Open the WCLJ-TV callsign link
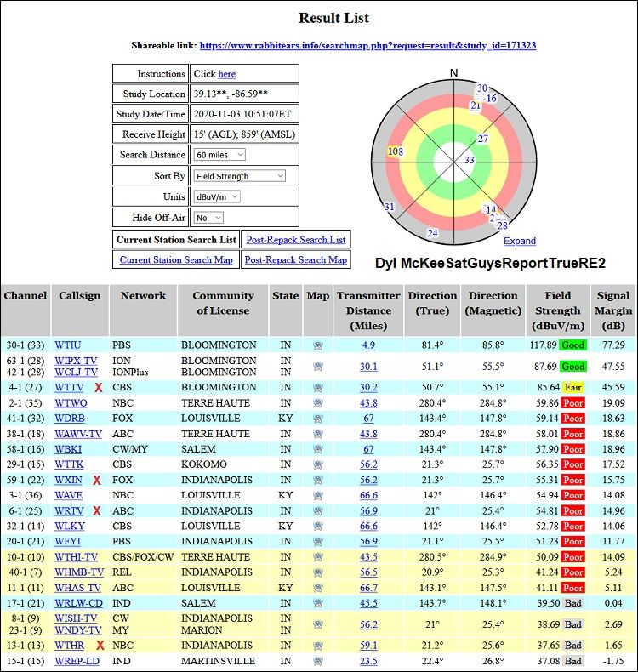The height and width of the screenshot is (672, 638). click(76, 372)
